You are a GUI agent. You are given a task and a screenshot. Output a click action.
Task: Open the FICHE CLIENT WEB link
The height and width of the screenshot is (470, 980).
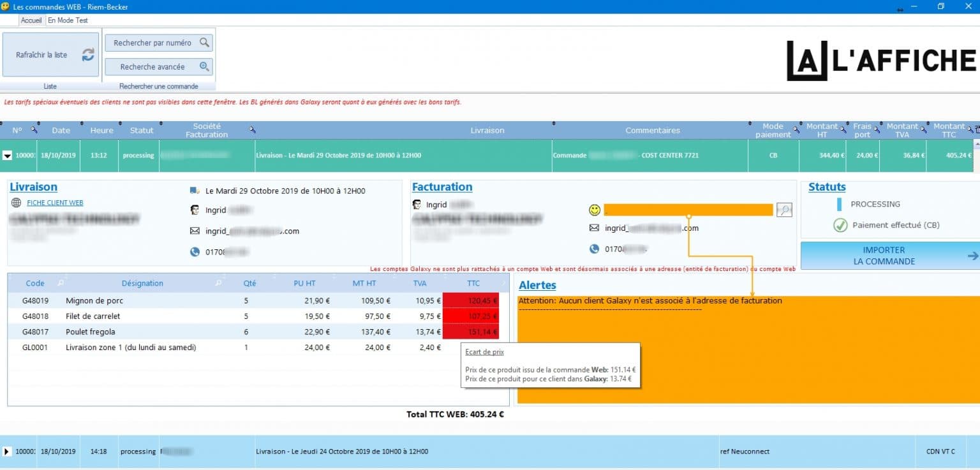[55, 202]
